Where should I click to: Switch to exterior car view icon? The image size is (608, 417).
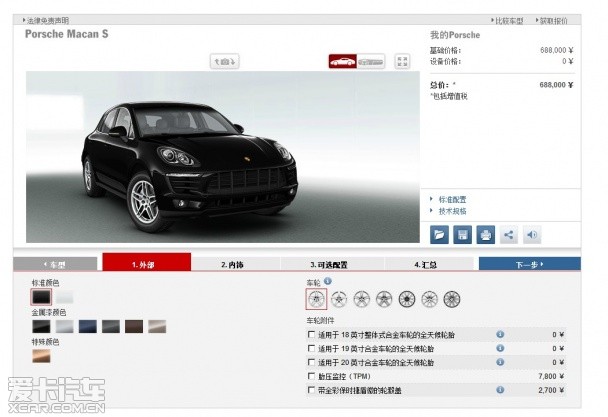tap(342, 61)
